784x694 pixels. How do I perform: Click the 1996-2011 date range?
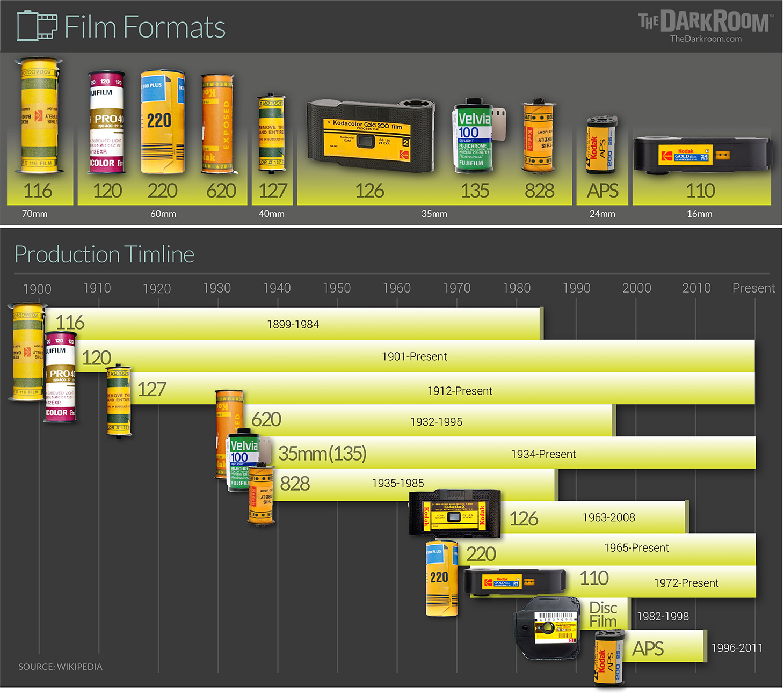click(x=737, y=647)
